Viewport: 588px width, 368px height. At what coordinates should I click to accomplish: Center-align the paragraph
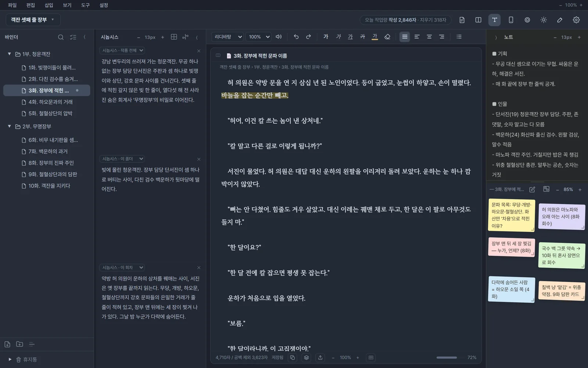click(x=429, y=37)
